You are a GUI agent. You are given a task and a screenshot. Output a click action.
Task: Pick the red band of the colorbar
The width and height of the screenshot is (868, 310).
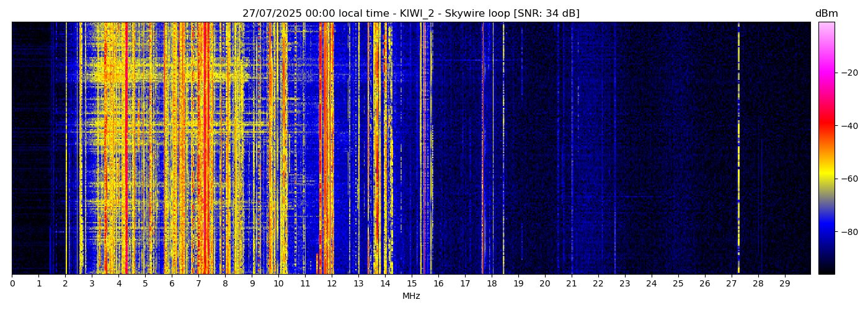pos(826,124)
